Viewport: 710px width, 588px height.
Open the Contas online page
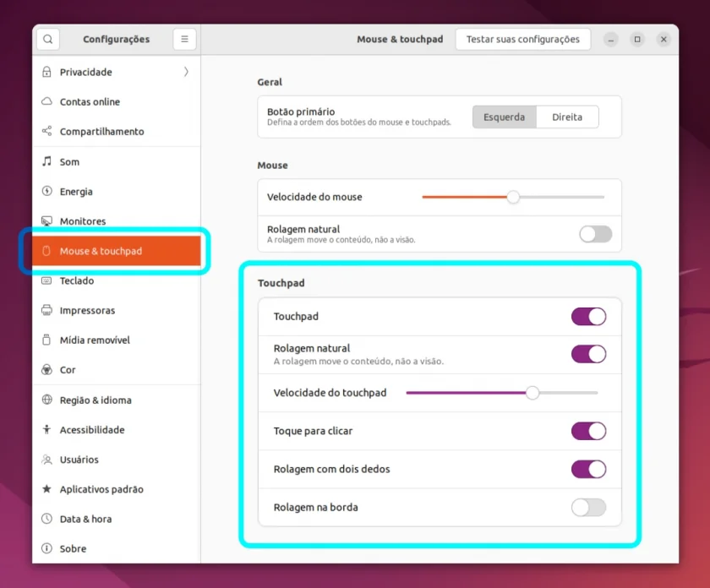[117, 102]
